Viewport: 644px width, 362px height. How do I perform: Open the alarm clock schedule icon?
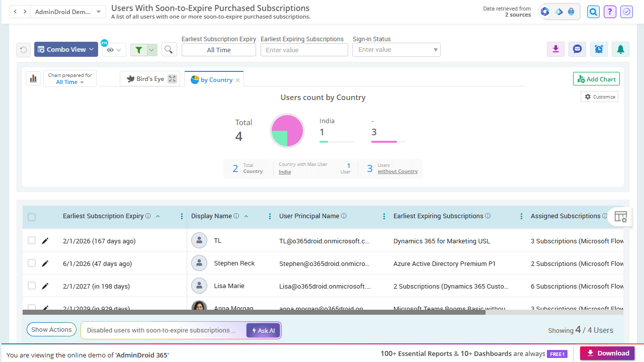[x=599, y=49]
